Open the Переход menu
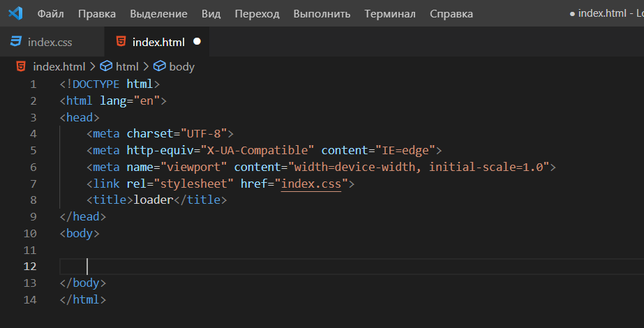The width and height of the screenshot is (644, 328). point(257,13)
